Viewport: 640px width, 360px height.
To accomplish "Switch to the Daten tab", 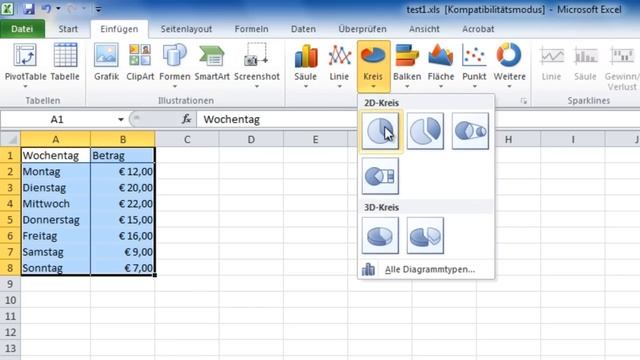I will coord(303,29).
